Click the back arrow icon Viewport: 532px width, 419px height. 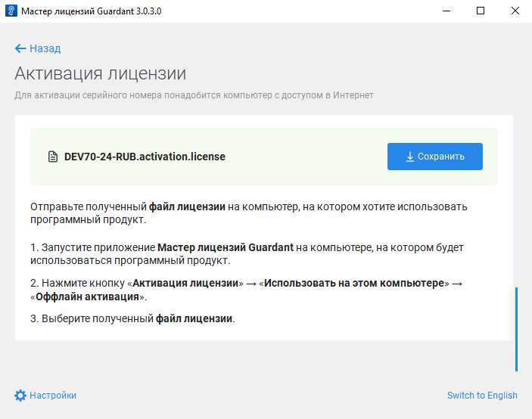(x=20, y=48)
